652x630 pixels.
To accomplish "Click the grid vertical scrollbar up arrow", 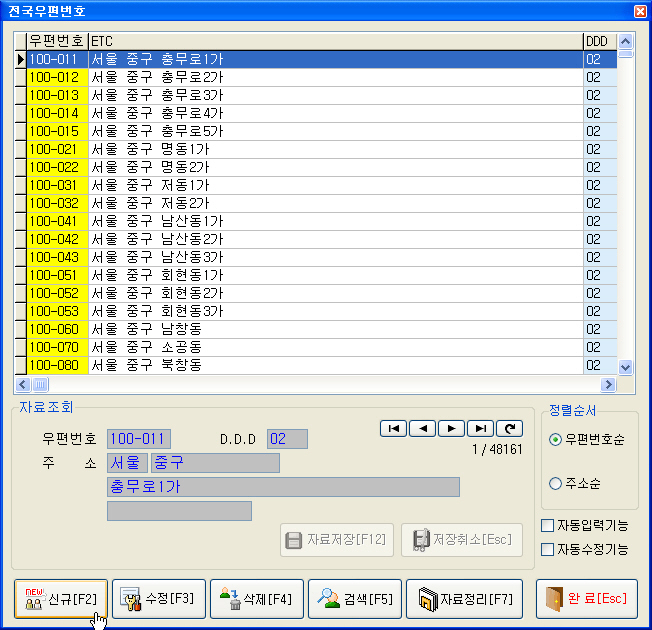I will pyautogui.click(x=625, y=41).
